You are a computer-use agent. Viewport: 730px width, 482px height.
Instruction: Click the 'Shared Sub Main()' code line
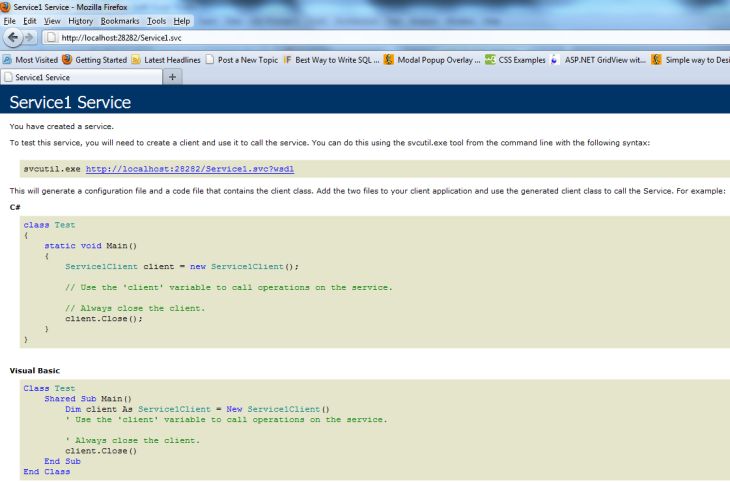pyautogui.click(x=88, y=399)
